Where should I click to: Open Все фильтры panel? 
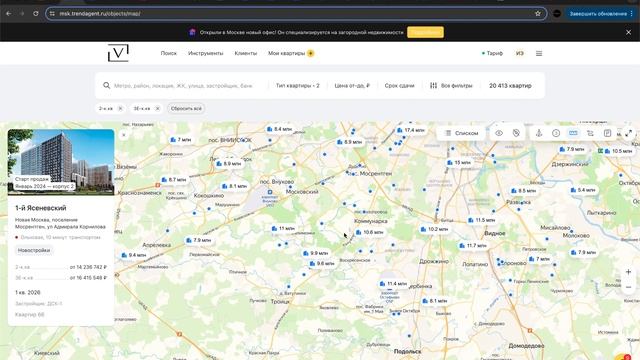pyautogui.click(x=451, y=86)
